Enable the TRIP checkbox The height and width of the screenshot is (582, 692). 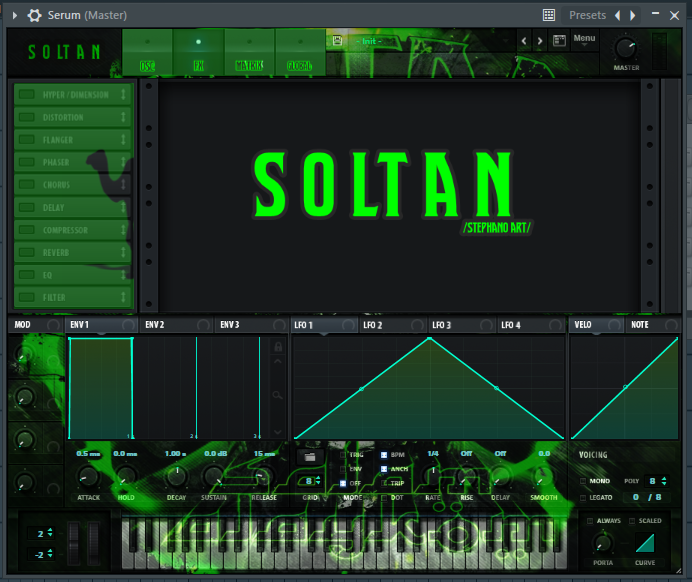[384, 483]
